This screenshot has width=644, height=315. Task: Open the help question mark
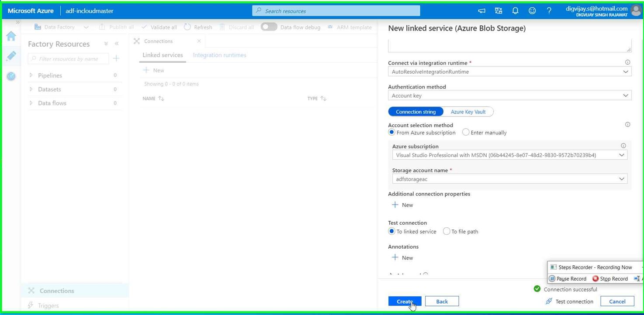click(x=549, y=10)
